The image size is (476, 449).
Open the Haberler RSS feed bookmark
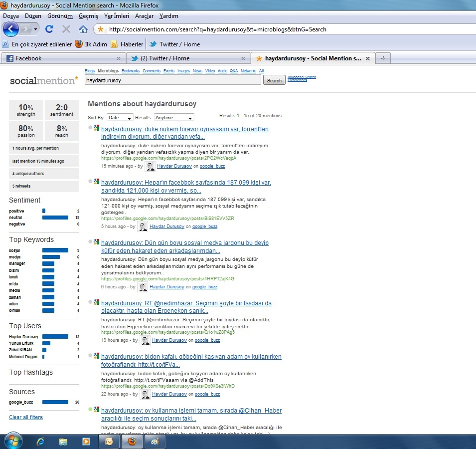click(x=127, y=44)
